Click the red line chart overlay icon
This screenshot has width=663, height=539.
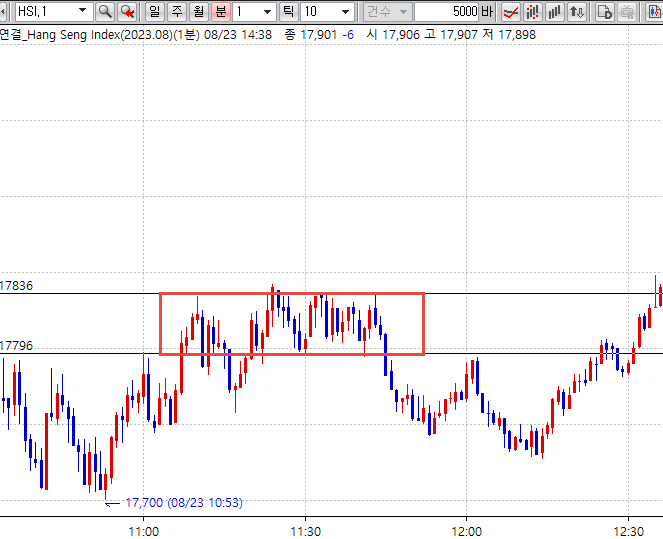click(x=511, y=12)
